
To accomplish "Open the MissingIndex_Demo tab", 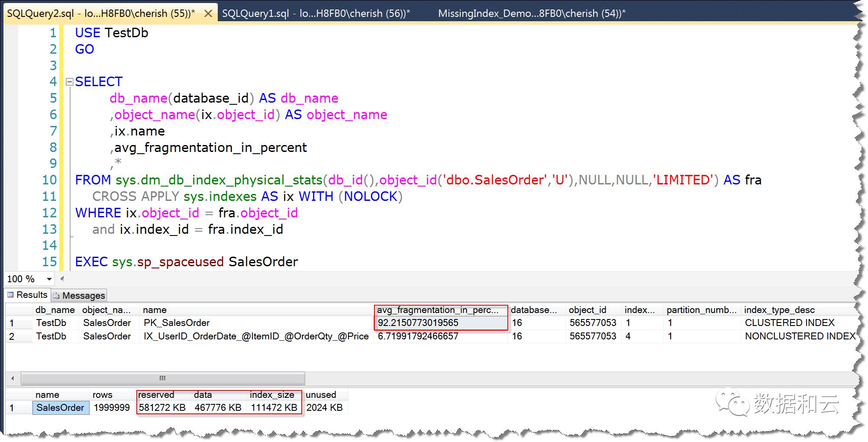I will click(x=532, y=13).
